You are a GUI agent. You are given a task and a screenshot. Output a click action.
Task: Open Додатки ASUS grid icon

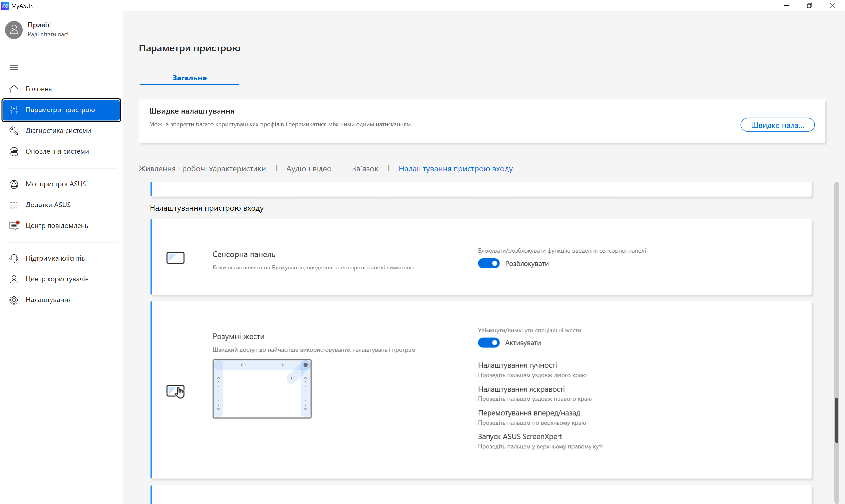14,205
